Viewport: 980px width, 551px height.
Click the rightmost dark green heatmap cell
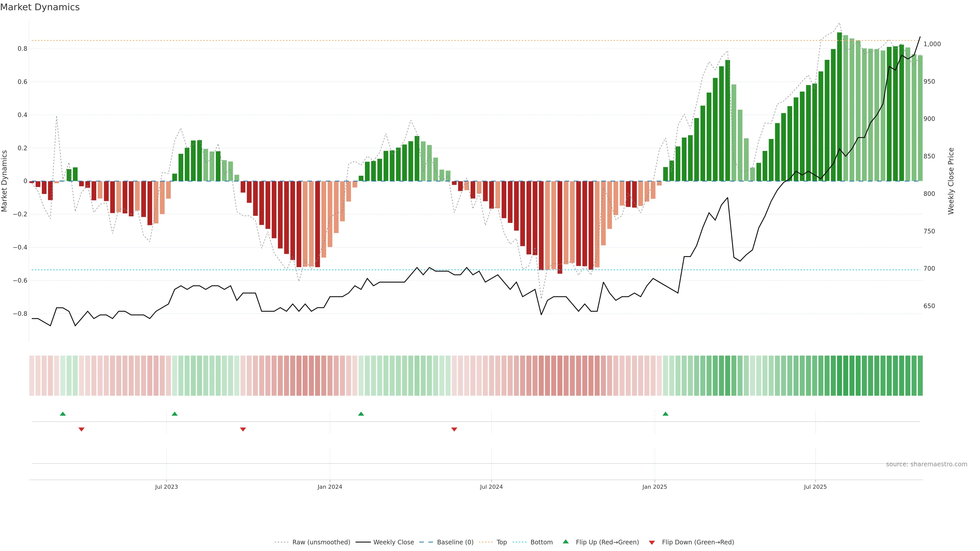(x=920, y=376)
